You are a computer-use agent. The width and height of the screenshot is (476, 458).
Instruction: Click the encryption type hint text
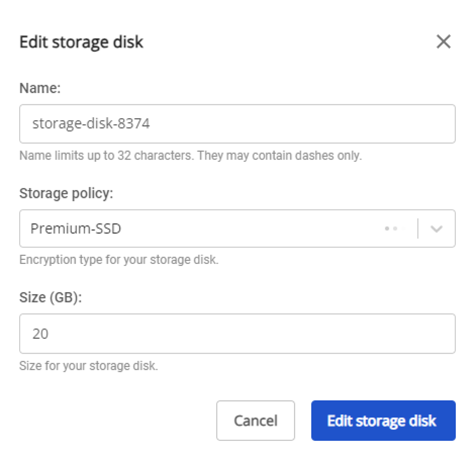pyautogui.click(x=118, y=260)
